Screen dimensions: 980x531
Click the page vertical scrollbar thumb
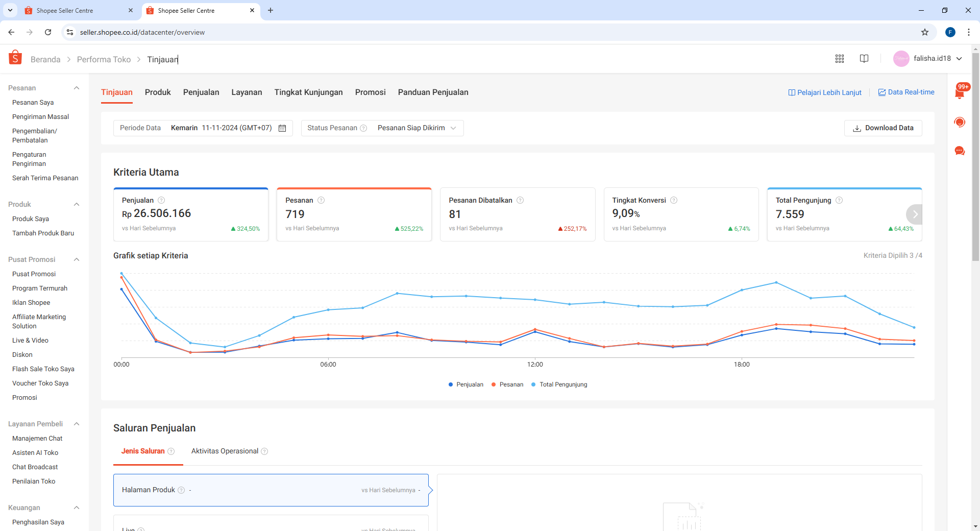(975, 156)
